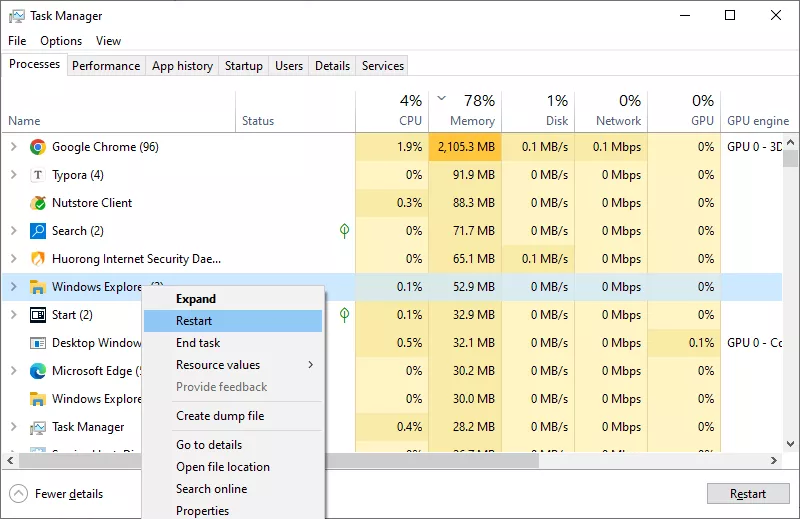Screen dimensions: 800x519
Task: Sort processes by the Name column
Action: [118, 112]
